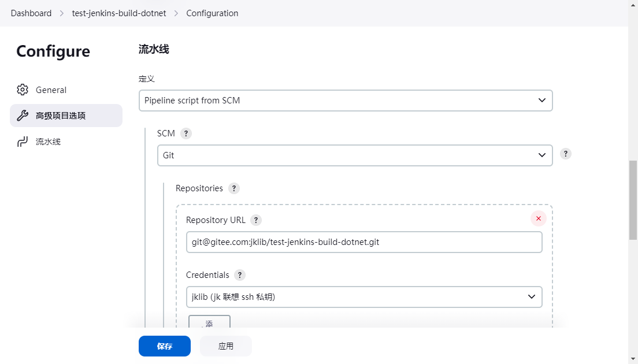Click the wrench icon for 高级项目选项
638x364 pixels.
(x=23, y=116)
